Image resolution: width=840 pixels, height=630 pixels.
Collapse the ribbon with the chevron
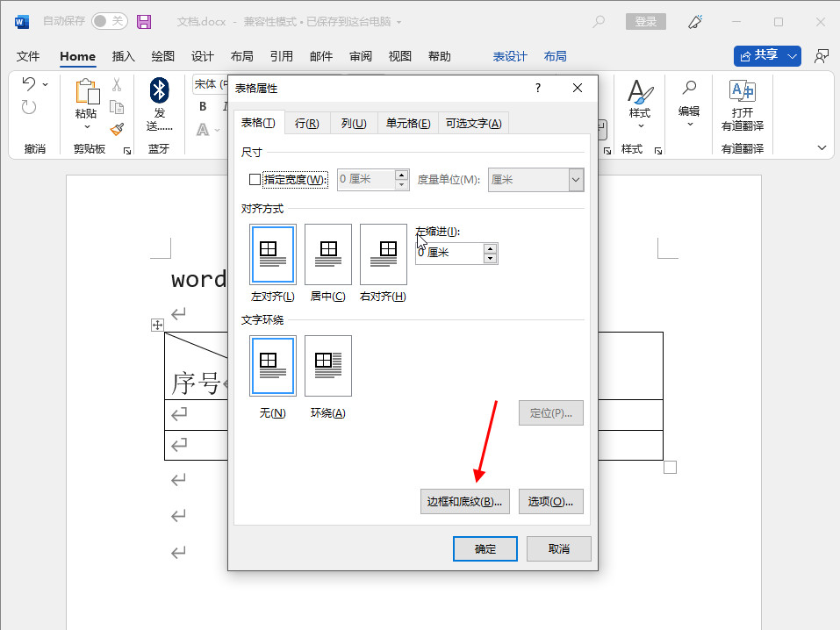click(x=822, y=148)
